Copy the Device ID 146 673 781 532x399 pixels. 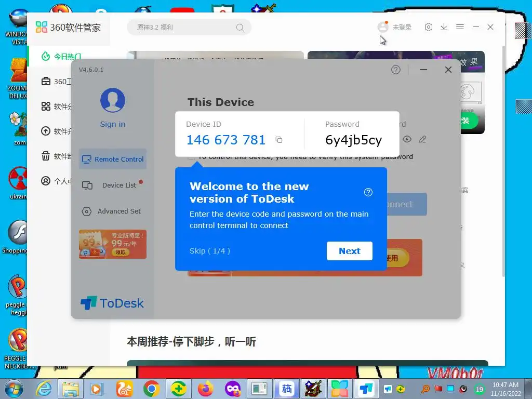[279, 140]
